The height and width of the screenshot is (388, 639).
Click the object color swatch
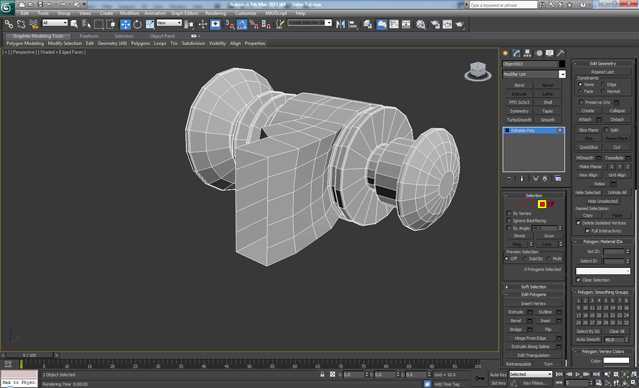[562, 64]
